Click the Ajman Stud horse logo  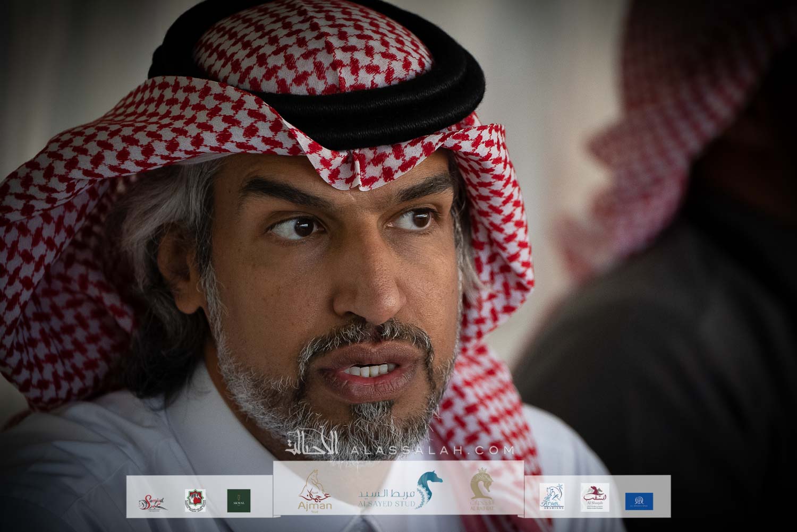tap(315, 491)
